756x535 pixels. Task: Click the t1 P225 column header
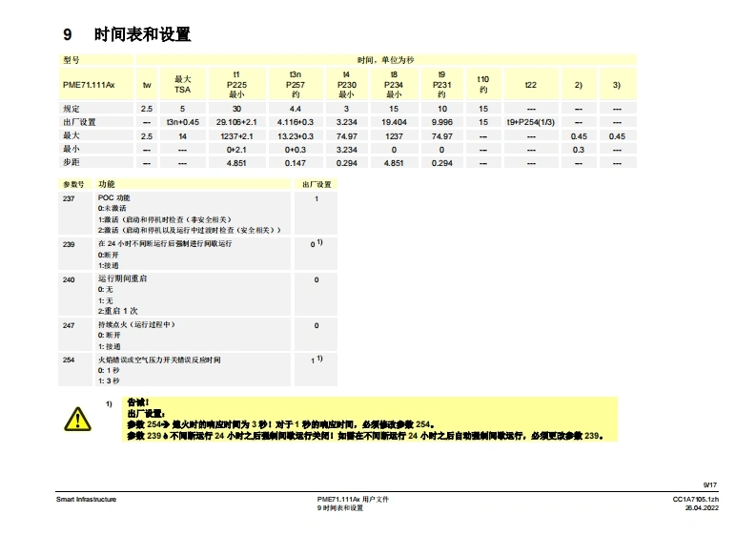pos(236,85)
